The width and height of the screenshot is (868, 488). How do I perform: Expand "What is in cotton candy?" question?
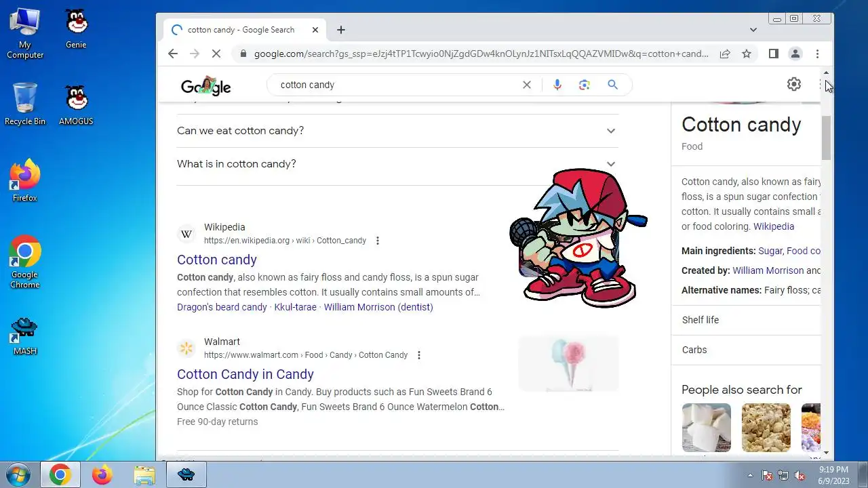click(397, 164)
